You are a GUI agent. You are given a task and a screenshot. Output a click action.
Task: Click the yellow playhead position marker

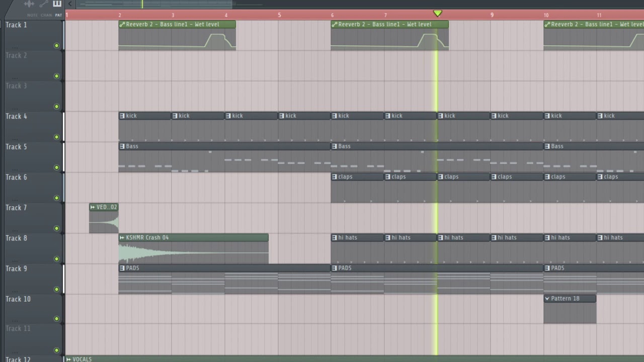tap(437, 14)
